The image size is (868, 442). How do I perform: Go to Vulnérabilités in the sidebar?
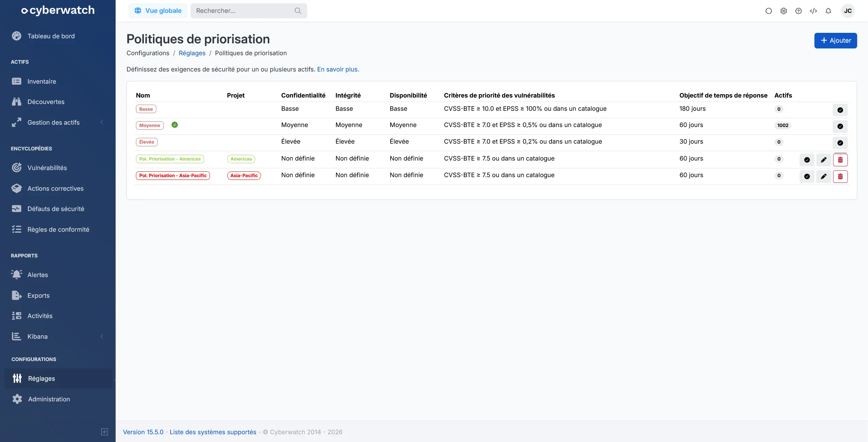(x=47, y=168)
